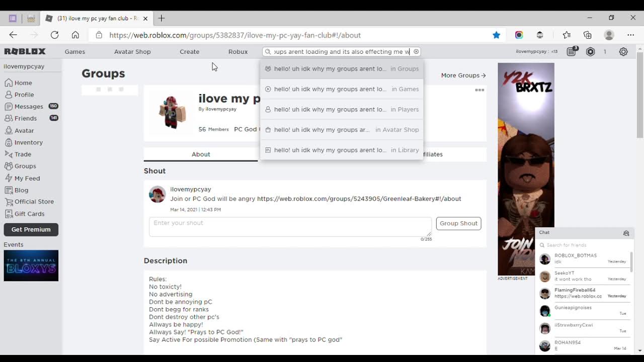The image size is (644, 362).
Task: Open a new browser tab
Action: pos(162,18)
